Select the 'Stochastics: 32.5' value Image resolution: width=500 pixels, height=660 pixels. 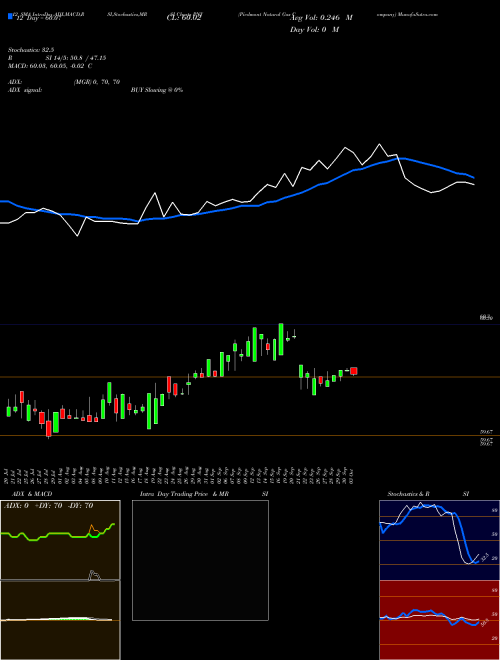click(x=31, y=50)
